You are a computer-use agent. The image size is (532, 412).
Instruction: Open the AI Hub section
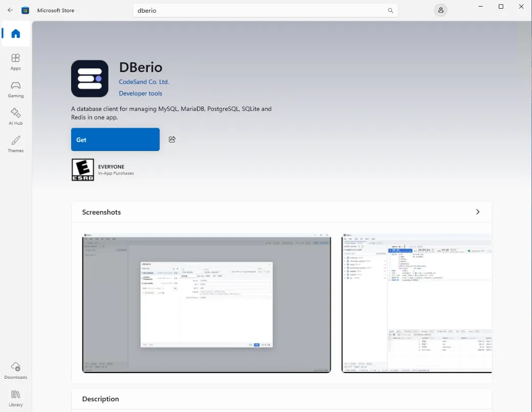(x=16, y=117)
